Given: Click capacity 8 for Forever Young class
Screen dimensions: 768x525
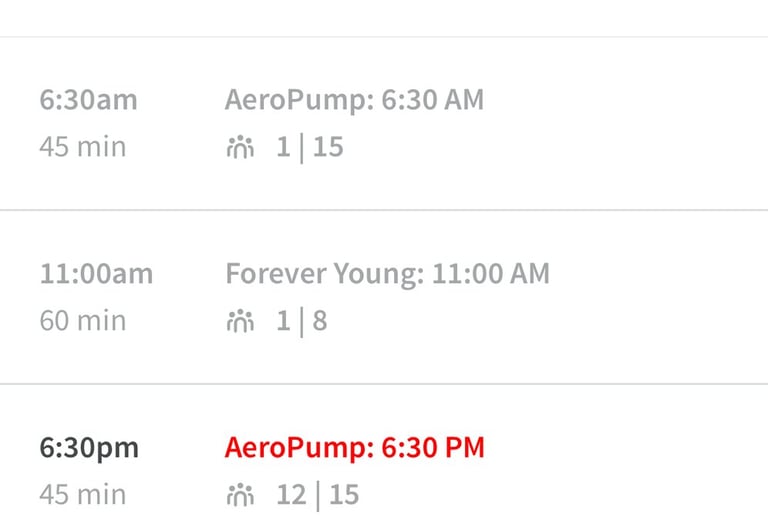Looking at the screenshot, I should pyautogui.click(x=320, y=322).
